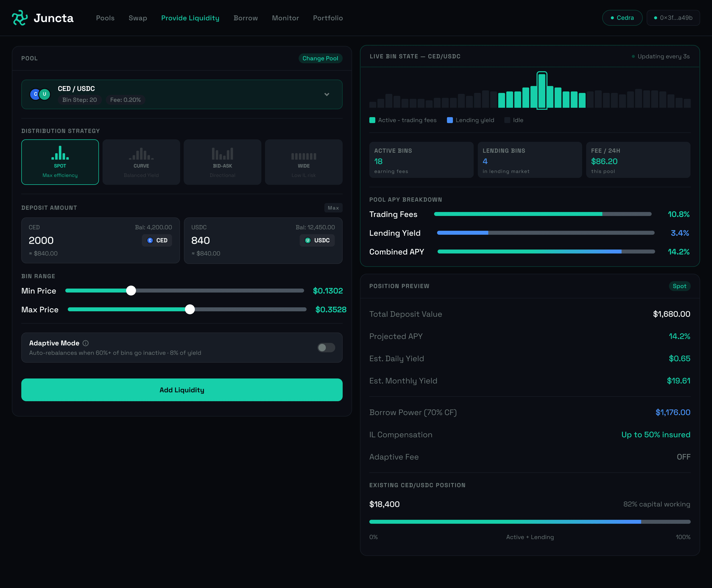The image size is (712, 588).
Task: Click the Wide strategy chart icon
Action: coord(304,156)
